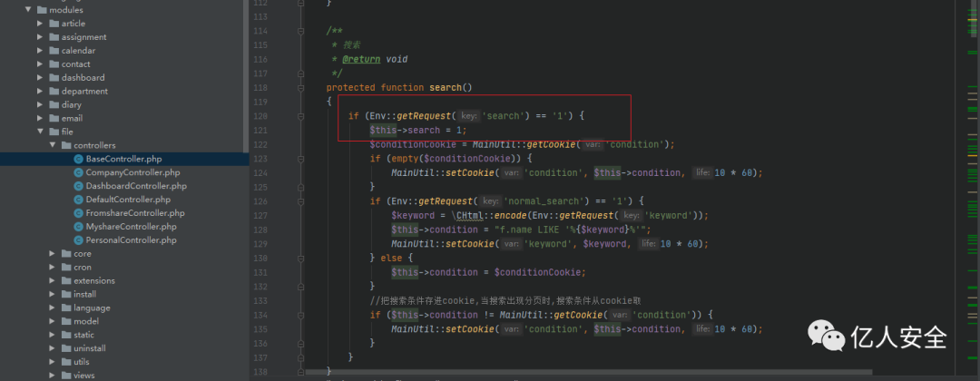
Task: Toggle the code fold marker at line 117
Action: (301, 73)
